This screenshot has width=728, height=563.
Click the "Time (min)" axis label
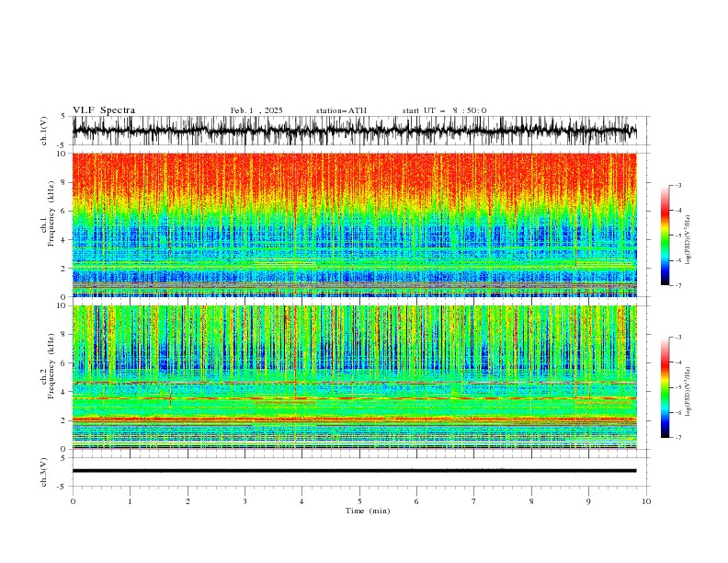tap(368, 511)
